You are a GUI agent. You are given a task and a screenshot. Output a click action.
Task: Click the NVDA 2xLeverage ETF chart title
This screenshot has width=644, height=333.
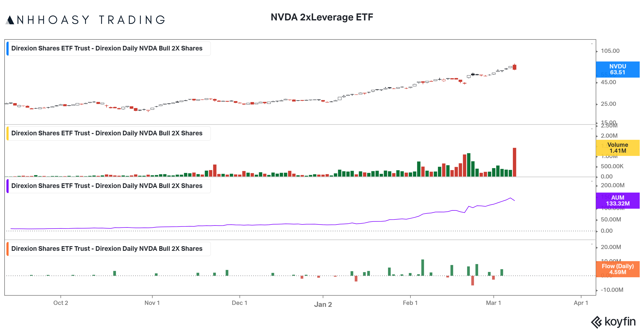(322, 17)
